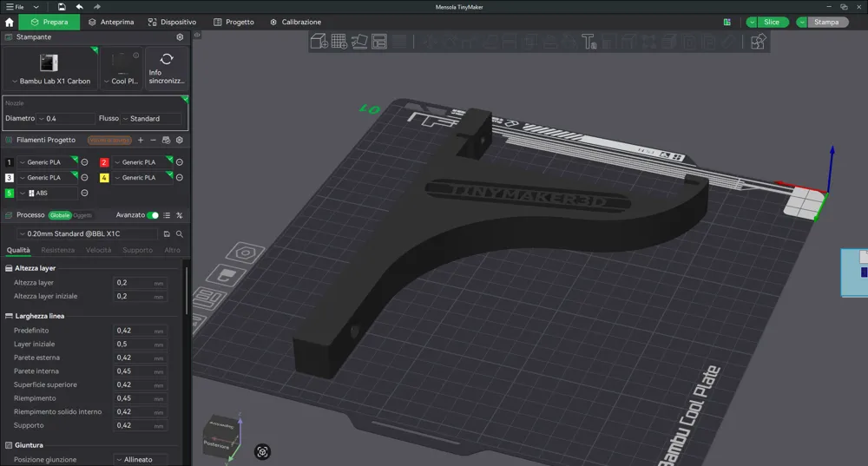Click the compare presets icon beside Avanzato
868x466 pixels.
coord(180,215)
